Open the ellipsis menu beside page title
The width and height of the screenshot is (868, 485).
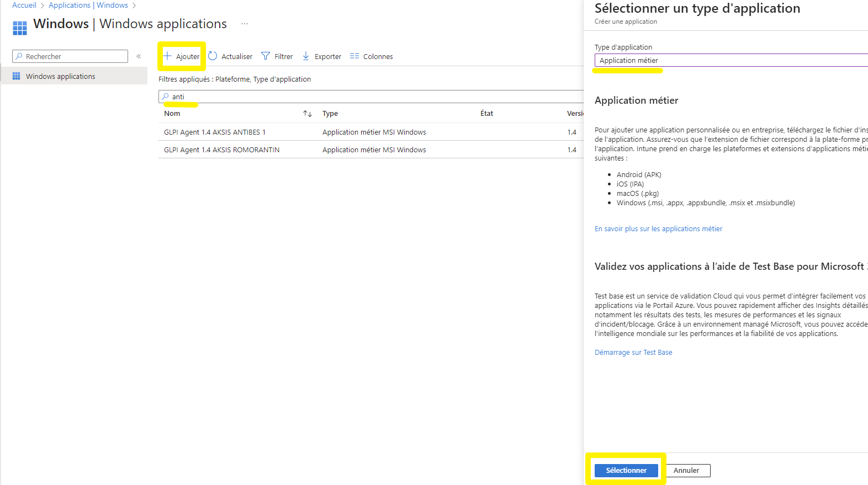point(245,24)
